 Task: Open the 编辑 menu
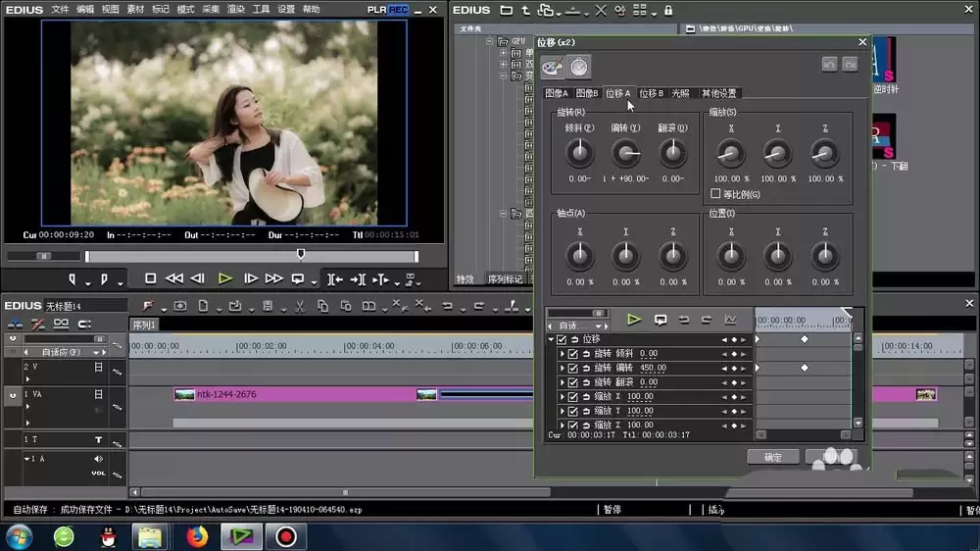tap(85, 10)
